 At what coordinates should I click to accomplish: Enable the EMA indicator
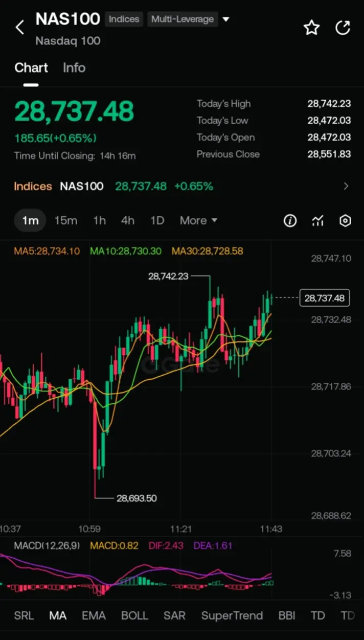94,615
